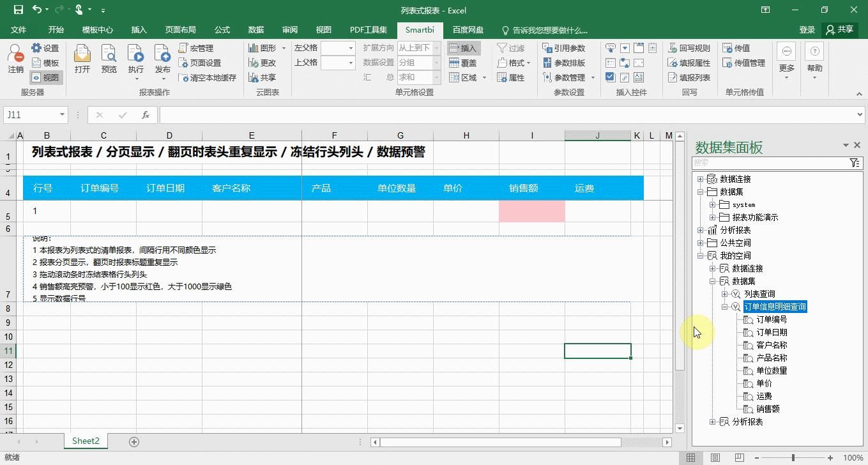Open 填报列表 fill-in list
868x465 pixels.
pos(689,77)
